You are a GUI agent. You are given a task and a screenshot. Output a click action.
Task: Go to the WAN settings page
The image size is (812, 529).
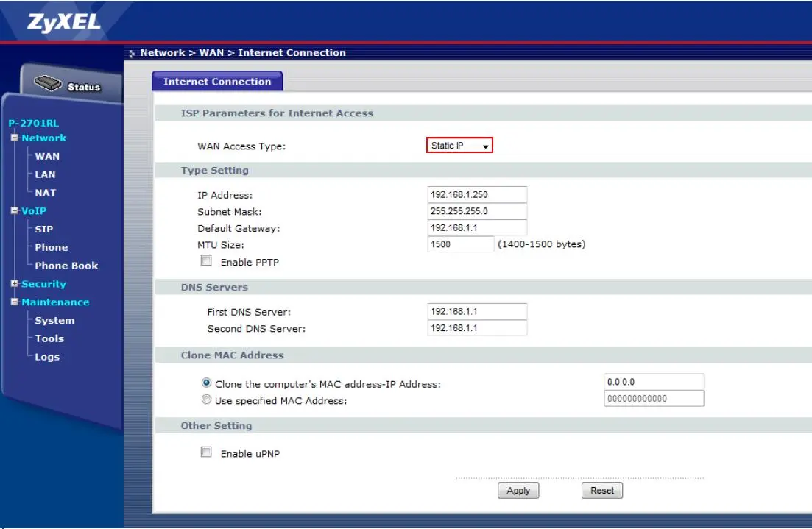tap(47, 156)
